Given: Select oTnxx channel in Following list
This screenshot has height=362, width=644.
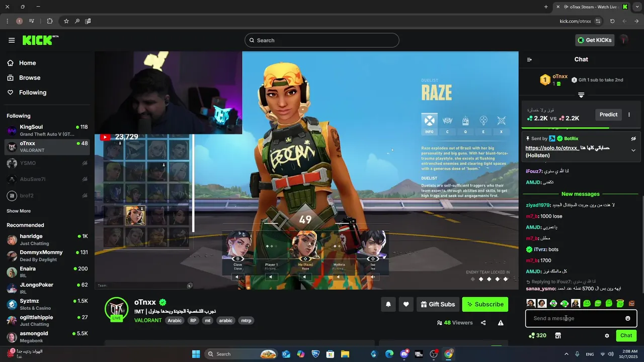Looking at the screenshot, I should (47, 147).
